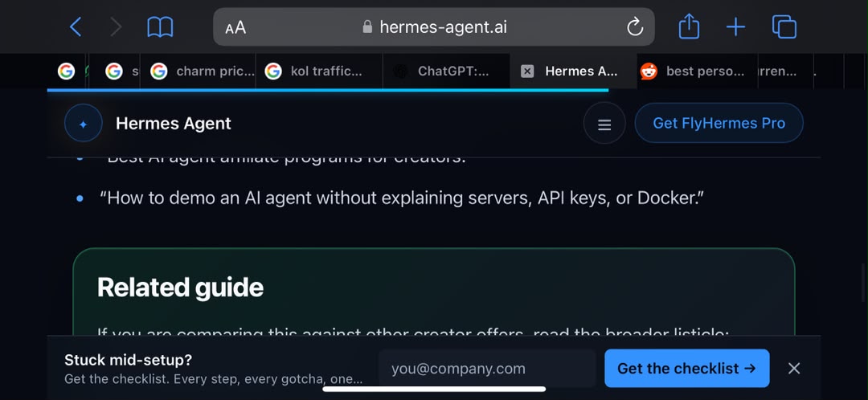Select the Reddit 'best perso...' tab

[697, 71]
